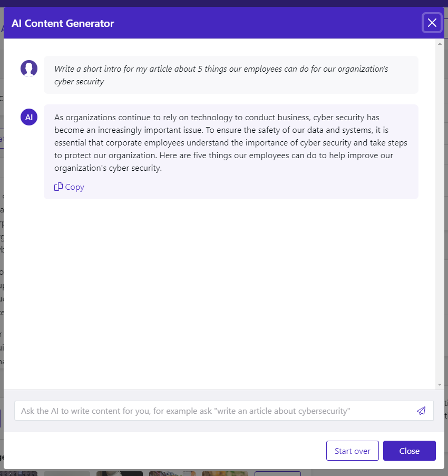
Task: Click the fifth thumbnail below the dialog
Action: [225, 473]
